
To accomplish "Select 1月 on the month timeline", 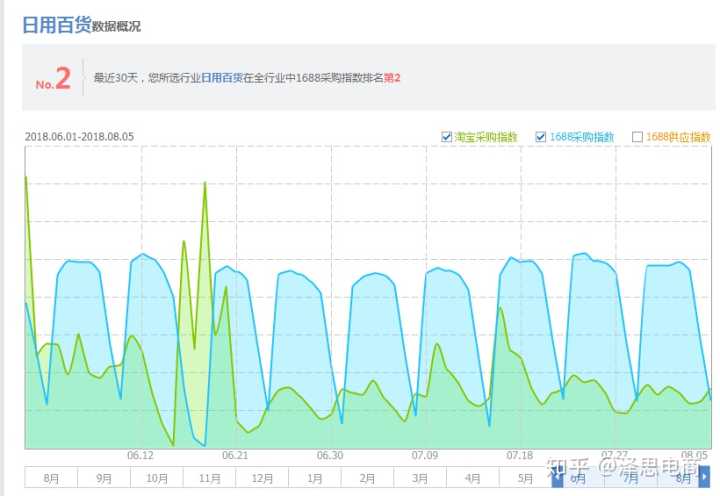I will point(315,478).
